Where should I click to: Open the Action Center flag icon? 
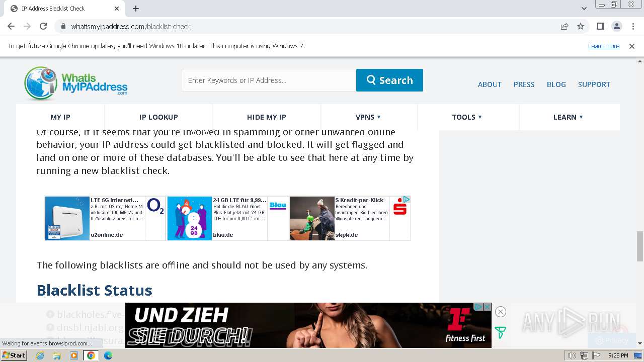coord(596,355)
